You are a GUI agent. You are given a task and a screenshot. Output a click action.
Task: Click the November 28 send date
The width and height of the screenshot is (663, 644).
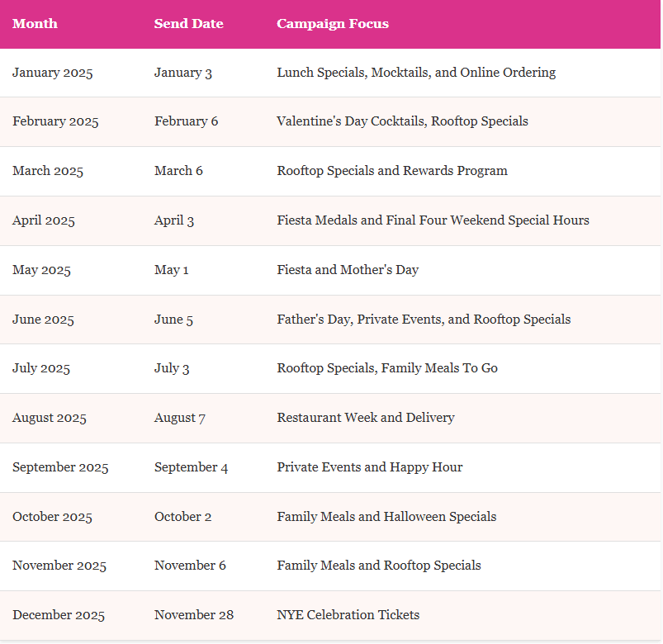click(x=194, y=615)
